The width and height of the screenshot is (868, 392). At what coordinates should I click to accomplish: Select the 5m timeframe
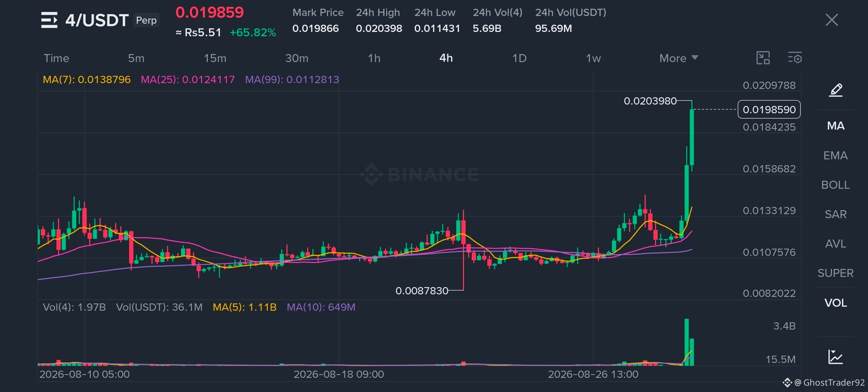[136, 58]
